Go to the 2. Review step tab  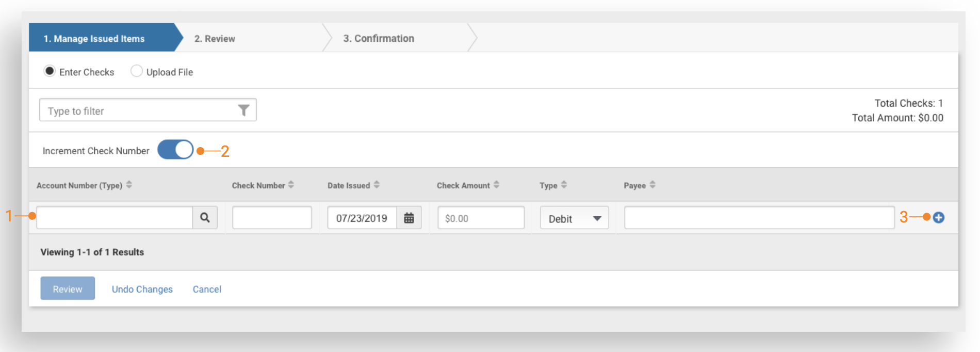[215, 39]
